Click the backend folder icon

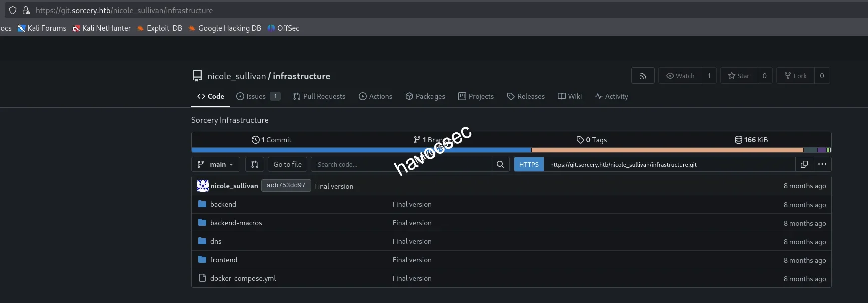(x=202, y=204)
